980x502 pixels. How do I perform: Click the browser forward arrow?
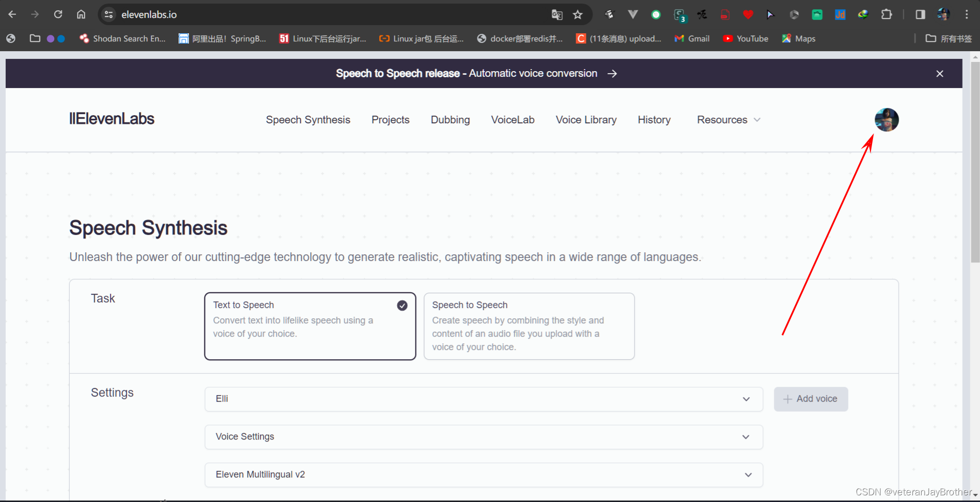pyautogui.click(x=35, y=14)
